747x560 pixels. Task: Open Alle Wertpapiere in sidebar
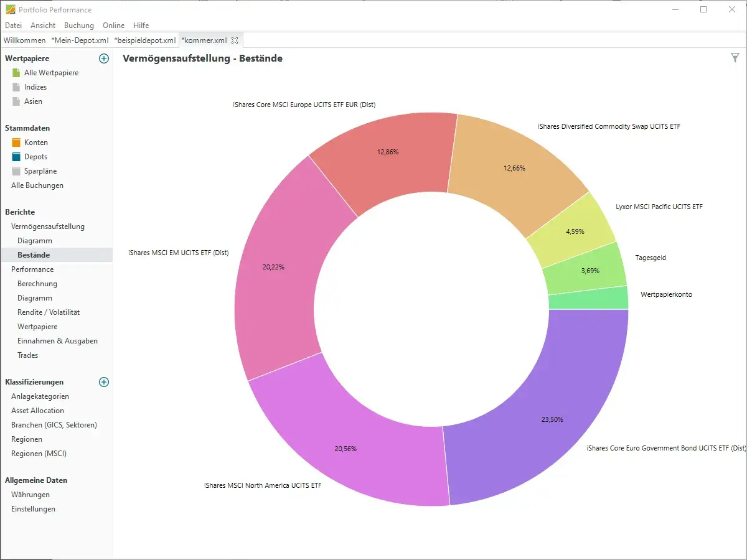(51, 73)
